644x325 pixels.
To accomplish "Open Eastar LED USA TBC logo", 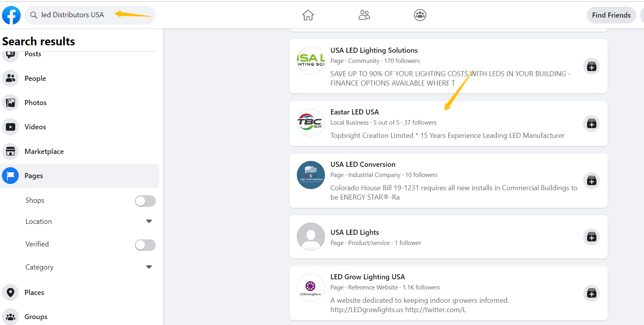I will (x=311, y=123).
